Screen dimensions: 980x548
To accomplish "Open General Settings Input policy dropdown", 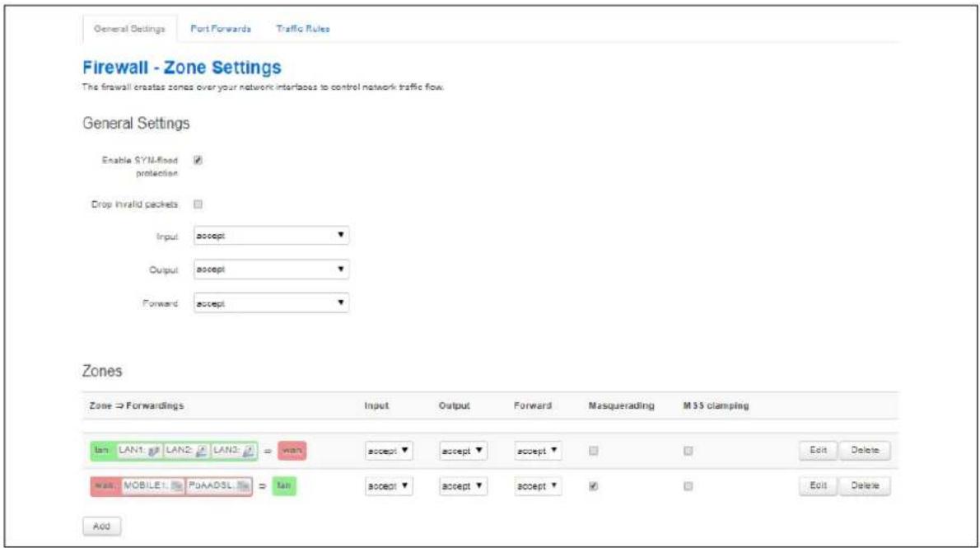I will click(x=271, y=236).
